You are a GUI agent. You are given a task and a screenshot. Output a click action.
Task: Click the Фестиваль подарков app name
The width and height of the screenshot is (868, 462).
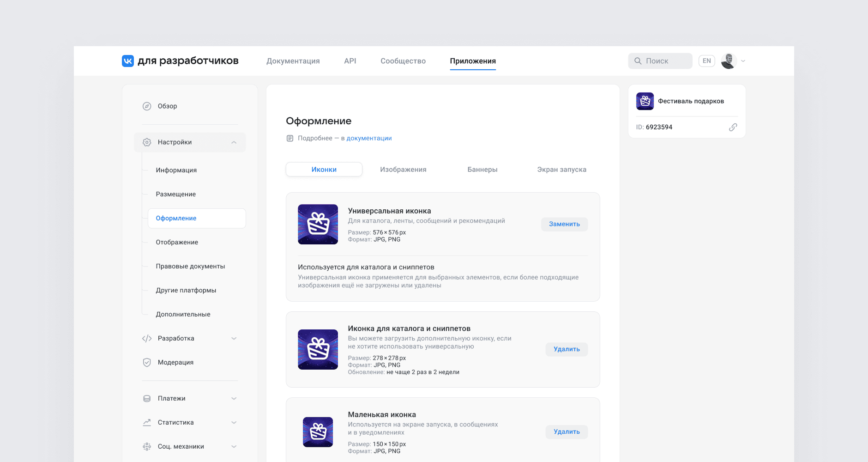coord(691,101)
